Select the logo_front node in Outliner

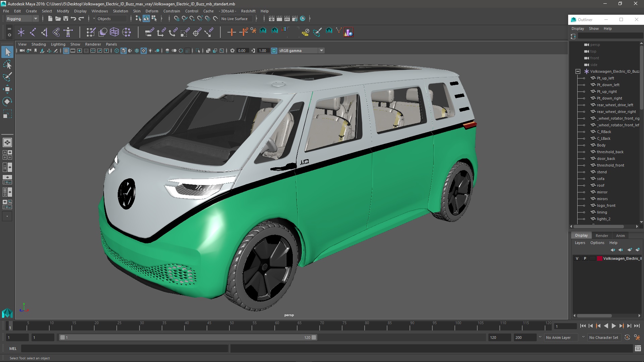pos(606,205)
